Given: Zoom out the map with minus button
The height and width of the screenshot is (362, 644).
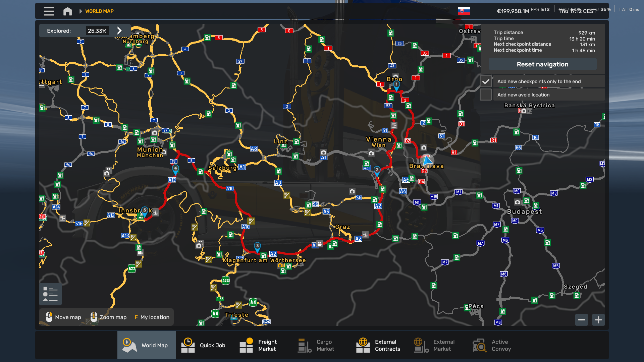Looking at the screenshot, I should coord(582,320).
